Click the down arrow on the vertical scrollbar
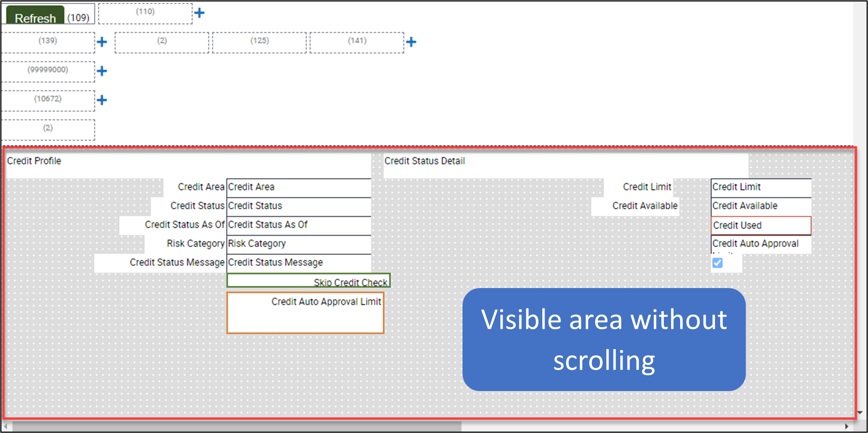The height and width of the screenshot is (433, 868). point(860,412)
